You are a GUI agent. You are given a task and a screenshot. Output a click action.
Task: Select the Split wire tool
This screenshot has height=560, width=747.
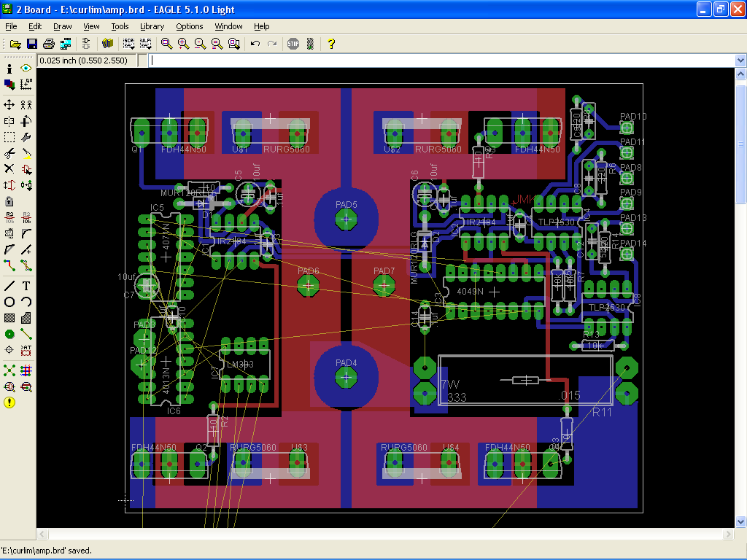pyautogui.click(x=9, y=249)
